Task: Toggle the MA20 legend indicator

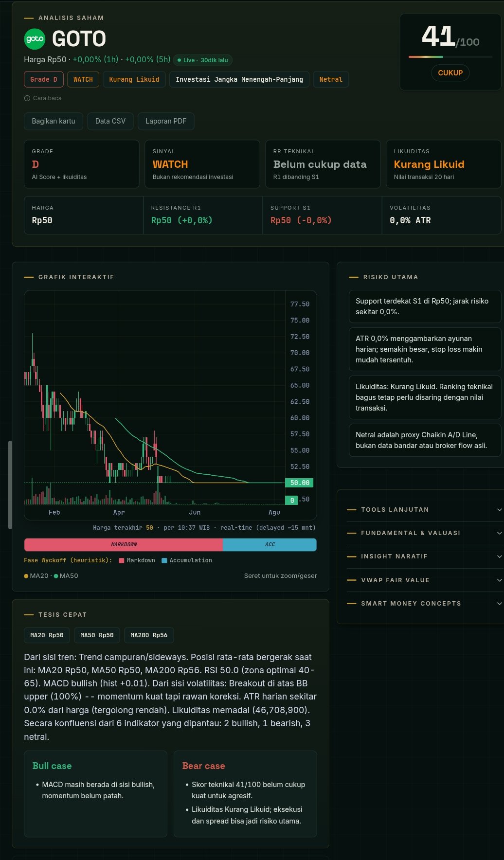Action: [36, 576]
